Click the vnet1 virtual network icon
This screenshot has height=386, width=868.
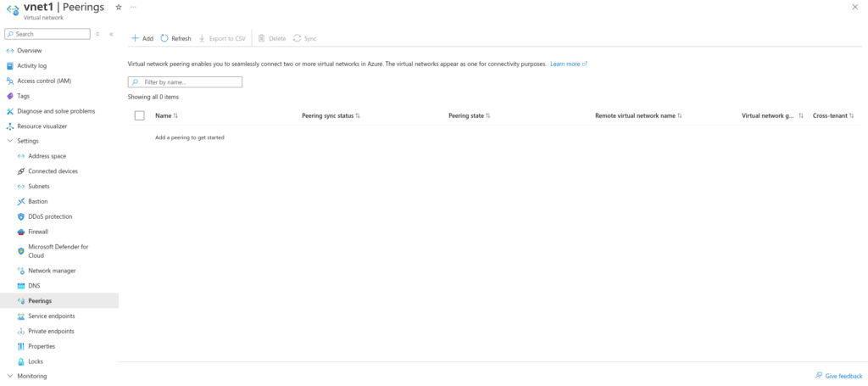coord(12,10)
